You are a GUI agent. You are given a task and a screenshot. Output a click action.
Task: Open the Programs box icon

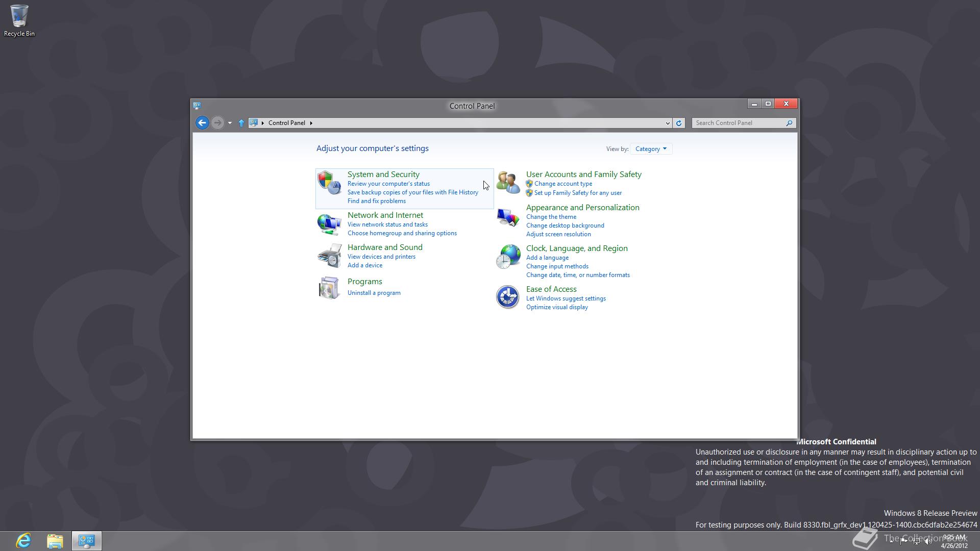(329, 288)
